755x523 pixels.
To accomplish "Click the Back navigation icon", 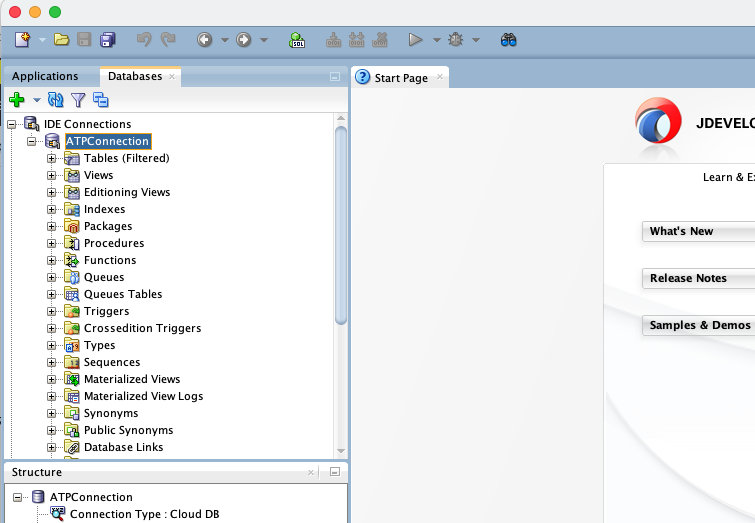I will [205, 39].
